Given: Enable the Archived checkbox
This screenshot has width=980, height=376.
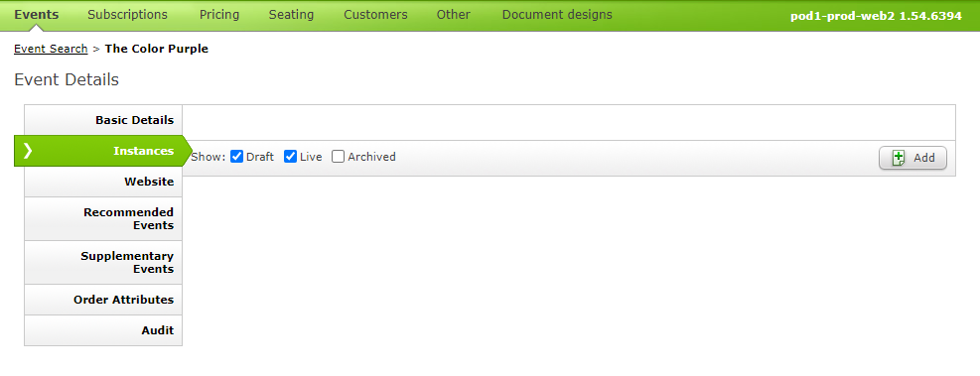Looking at the screenshot, I should (x=339, y=156).
